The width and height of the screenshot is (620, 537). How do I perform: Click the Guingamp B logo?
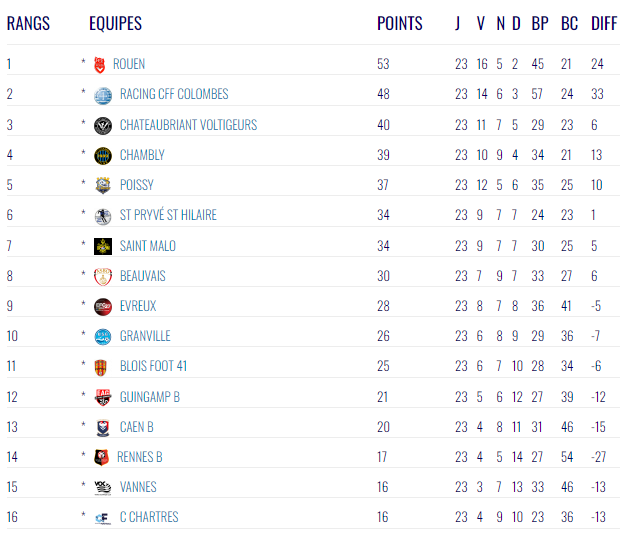(103, 397)
